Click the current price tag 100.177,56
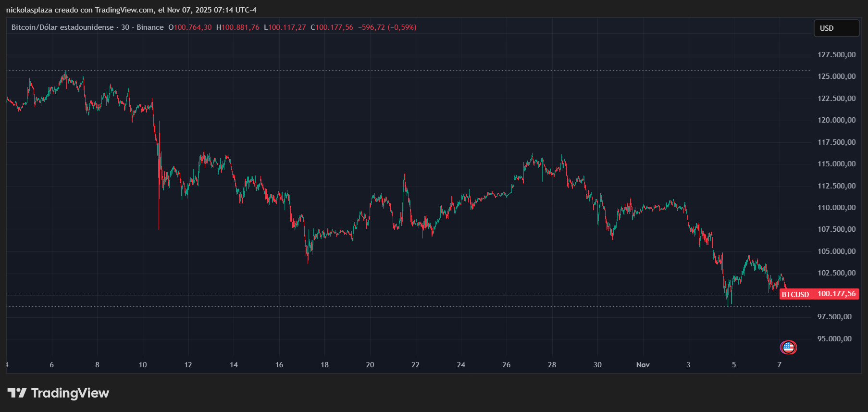The height and width of the screenshot is (412, 868). coord(836,294)
